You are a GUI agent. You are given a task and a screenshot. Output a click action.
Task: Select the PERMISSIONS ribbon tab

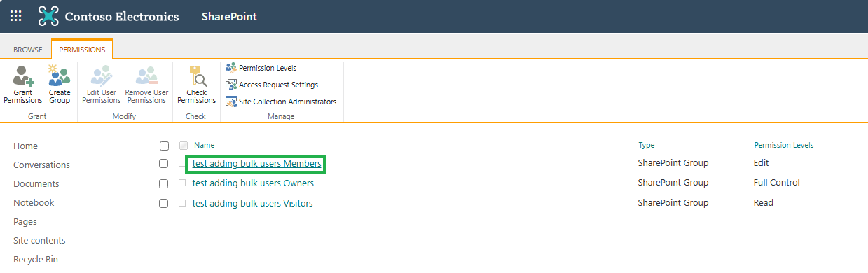[x=82, y=50]
